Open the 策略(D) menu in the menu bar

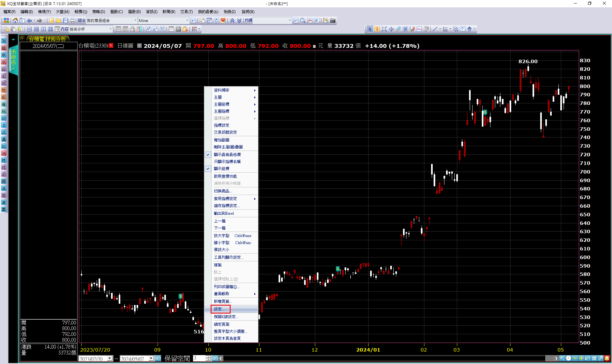[98, 12]
